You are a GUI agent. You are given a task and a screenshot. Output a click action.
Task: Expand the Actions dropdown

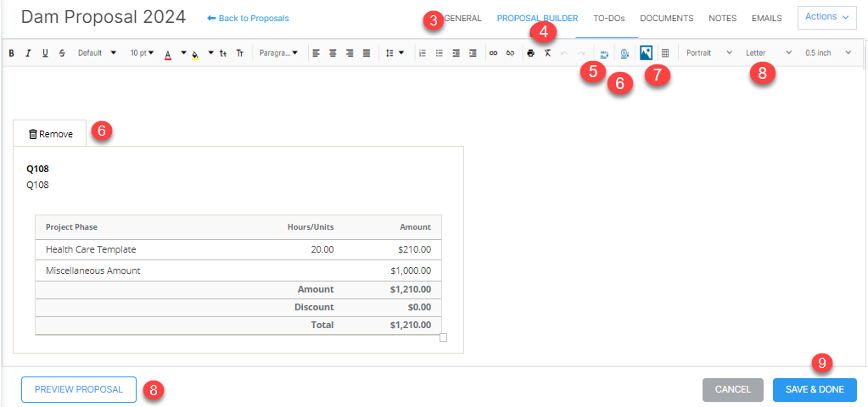pyautogui.click(x=827, y=17)
